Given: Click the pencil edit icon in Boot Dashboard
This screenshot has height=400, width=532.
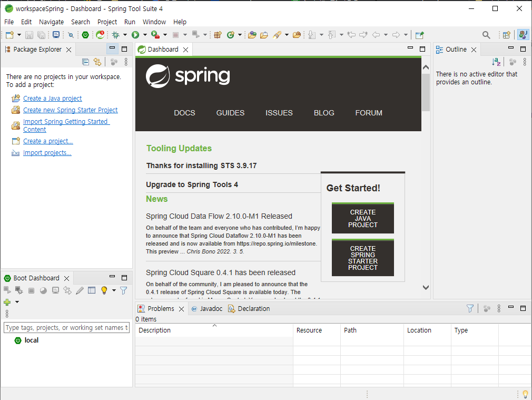Looking at the screenshot, I should click(x=80, y=290).
